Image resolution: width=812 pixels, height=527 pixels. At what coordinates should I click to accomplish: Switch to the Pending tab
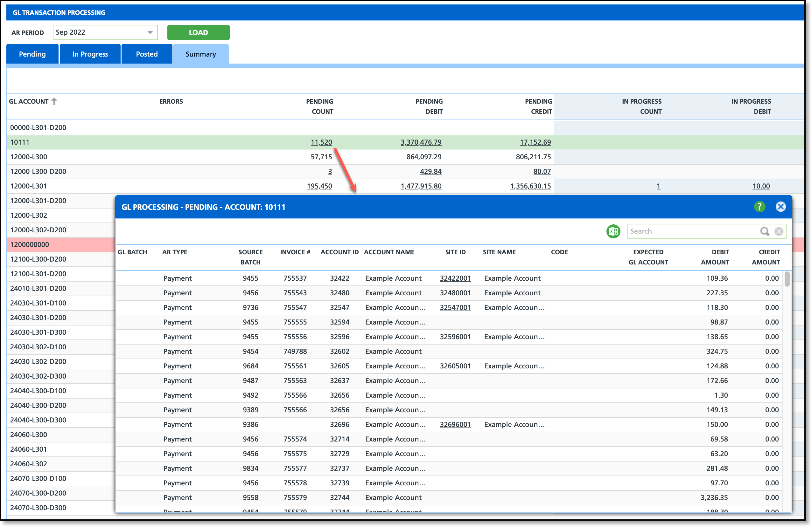tap(32, 54)
